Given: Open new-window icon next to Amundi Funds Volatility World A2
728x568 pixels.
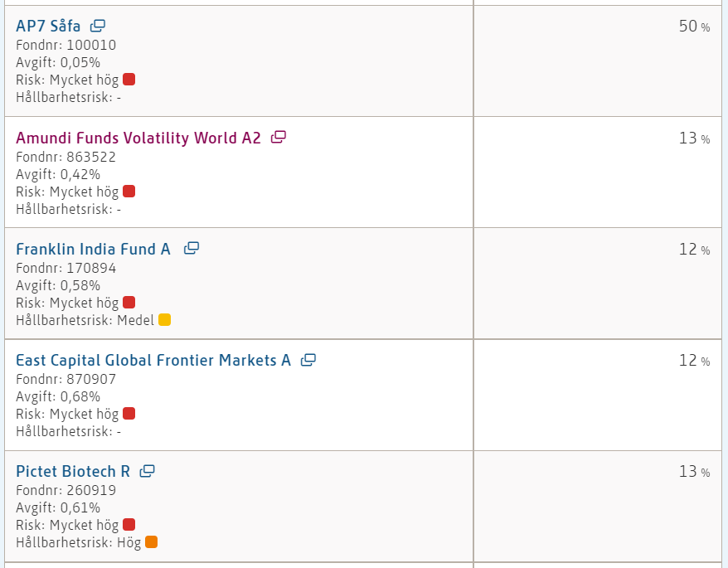Looking at the screenshot, I should [x=279, y=137].
